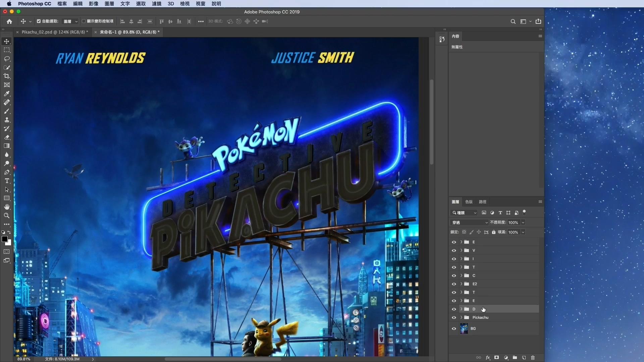Expand the V layer group
Screen dimensions: 644x362
[461, 250]
